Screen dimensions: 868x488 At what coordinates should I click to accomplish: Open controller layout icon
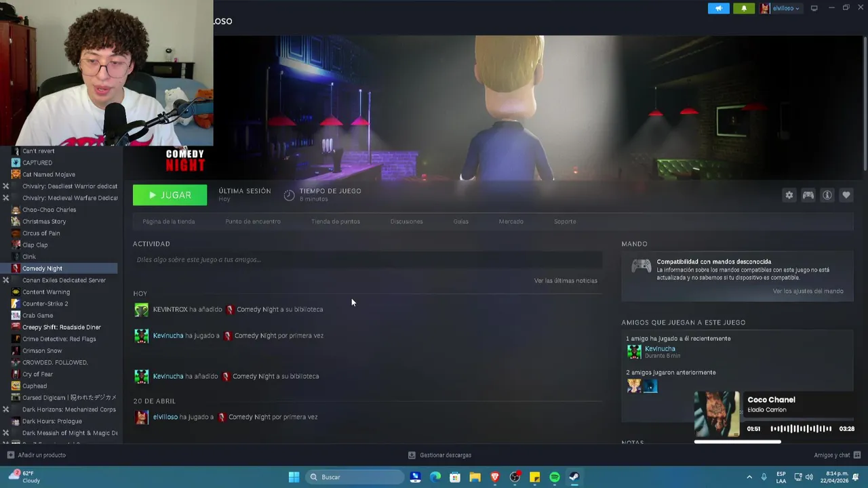tap(808, 195)
